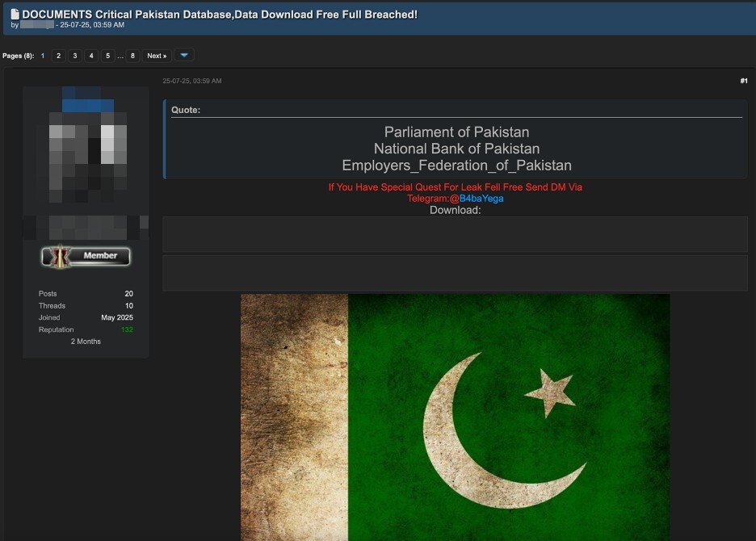Click the thread title heading text

coord(220,15)
